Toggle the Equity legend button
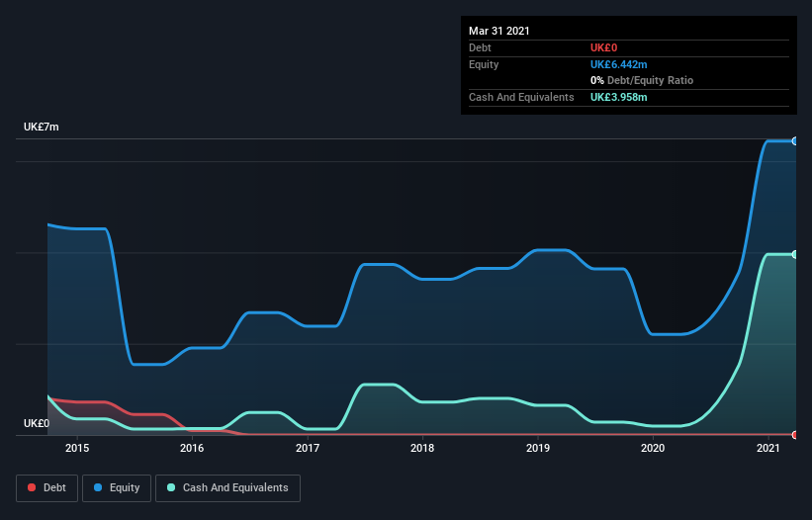 (x=117, y=488)
